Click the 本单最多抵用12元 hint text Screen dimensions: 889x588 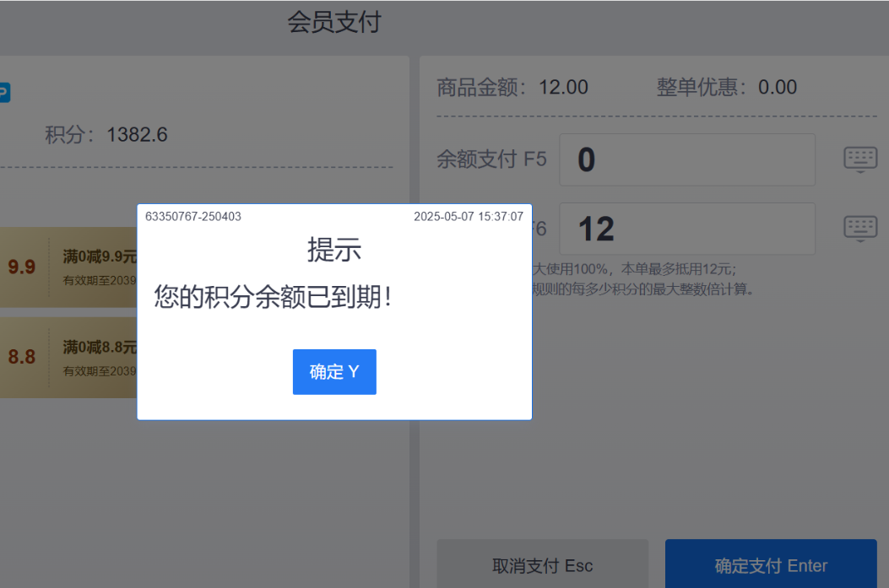click(678, 268)
